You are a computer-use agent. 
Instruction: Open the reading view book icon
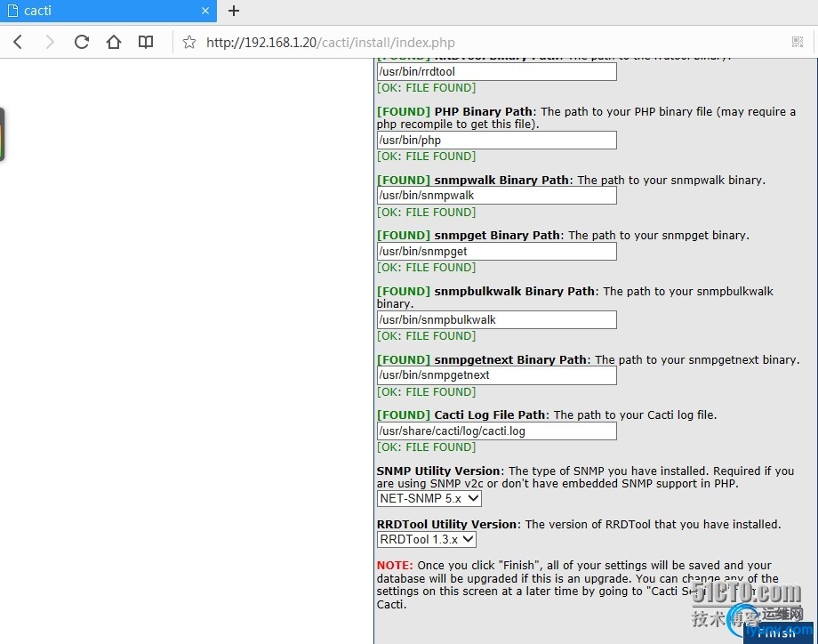146,42
